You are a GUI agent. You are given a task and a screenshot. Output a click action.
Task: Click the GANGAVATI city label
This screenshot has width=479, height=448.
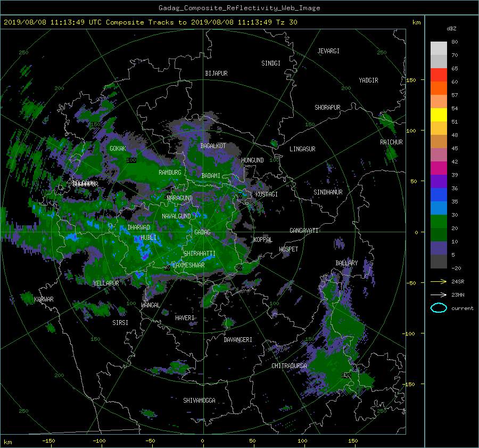(304, 230)
